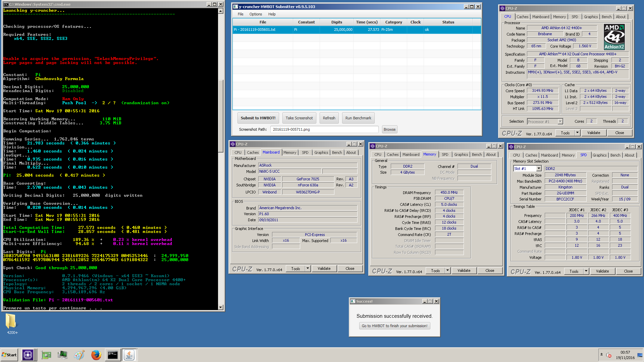Click the mainboard Model field N68C-S UCC
The image size is (644, 362).
click(x=290, y=171)
